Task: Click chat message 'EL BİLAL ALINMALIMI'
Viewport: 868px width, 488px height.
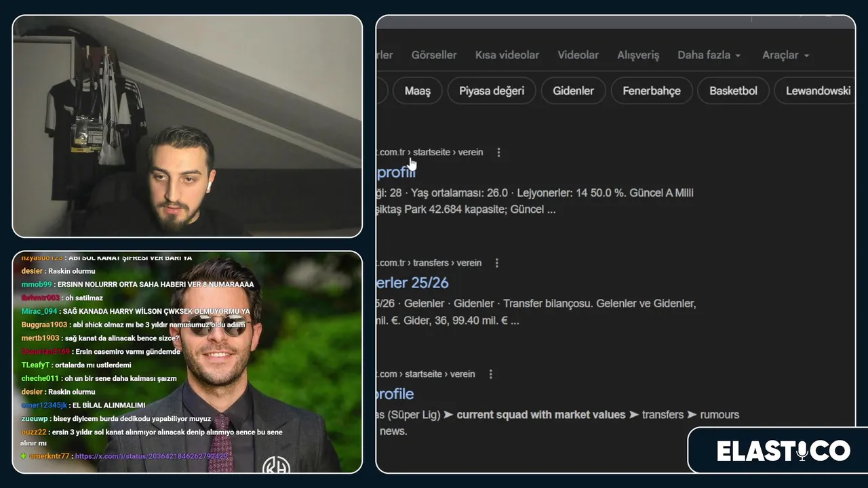Action: 109,405
